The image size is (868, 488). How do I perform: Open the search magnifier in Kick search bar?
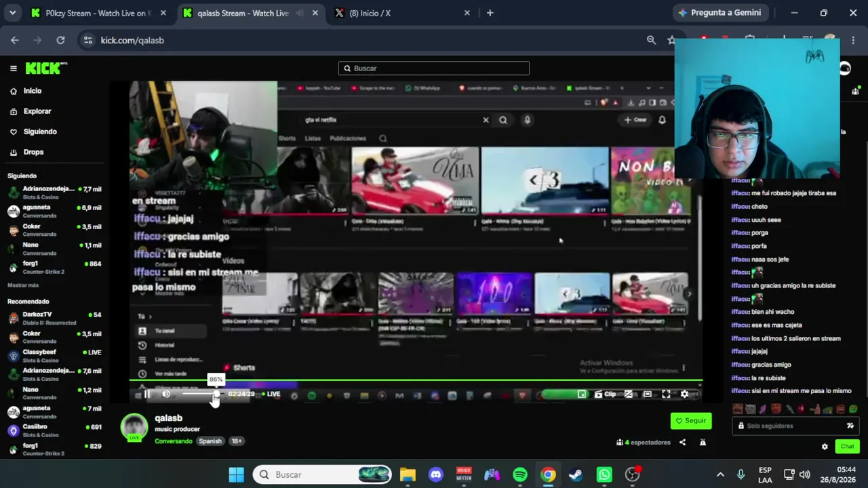347,68
